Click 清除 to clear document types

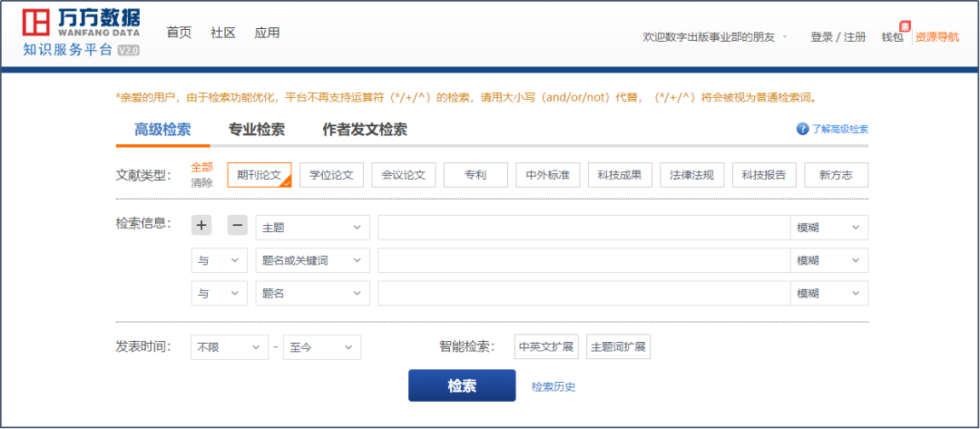tap(201, 182)
